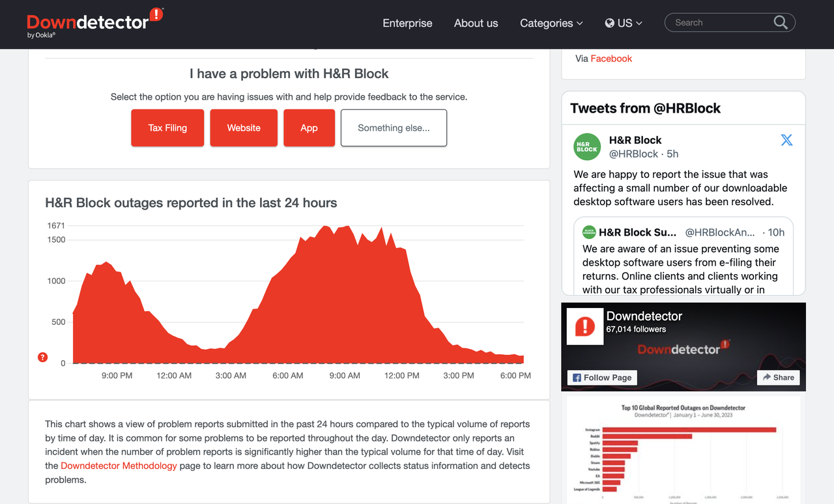The width and height of the screenshot is (834, 504).
Task: Click the Top 10 Global Outages chart image
Action: [x=683, y=450]
